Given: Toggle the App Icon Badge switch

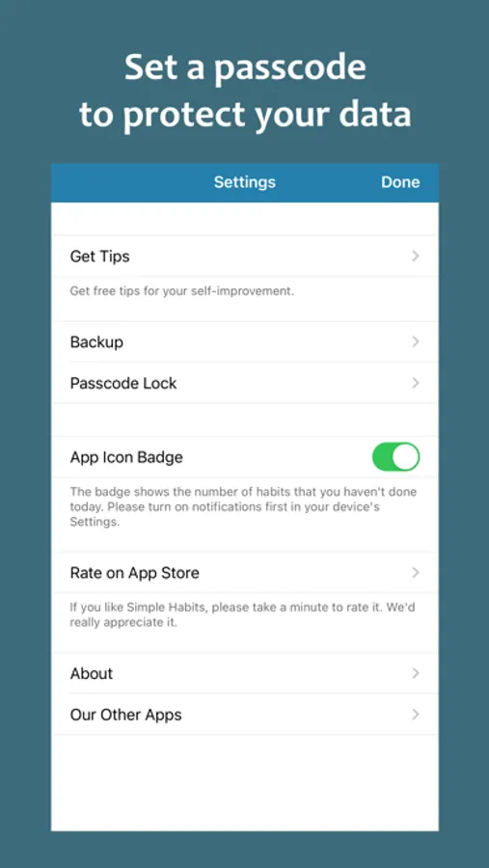Looking at the screenshot, I should pos(395,457).
